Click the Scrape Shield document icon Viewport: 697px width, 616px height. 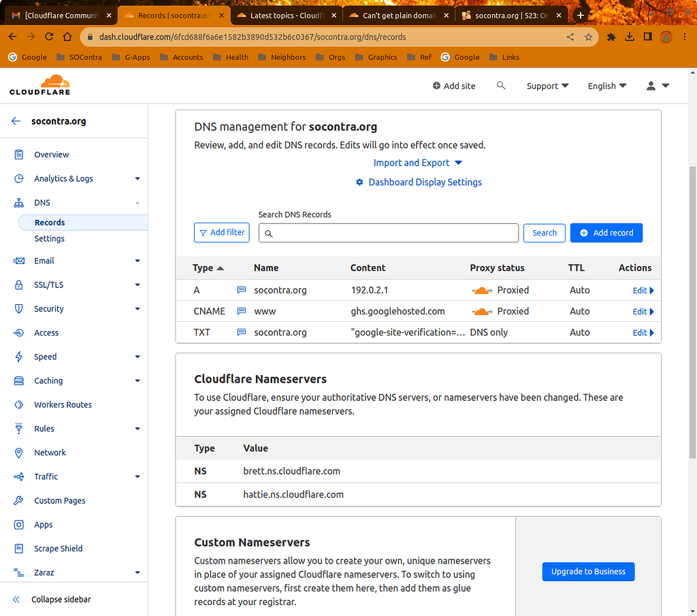click(18, 549)
